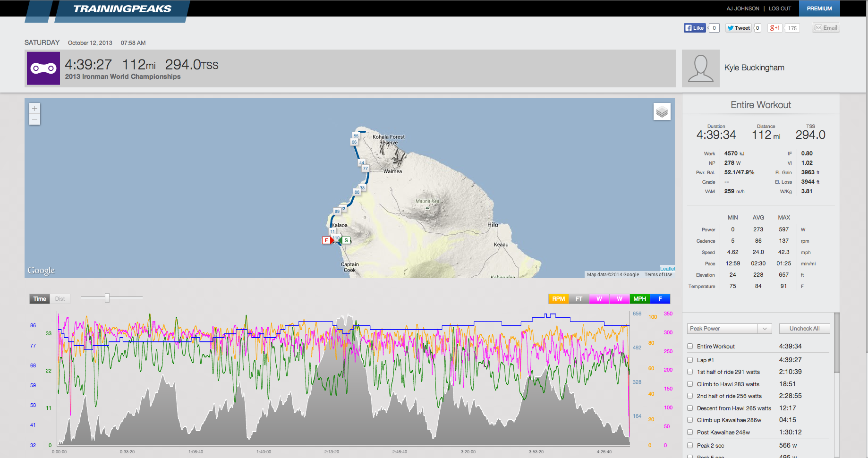Click Uncheck All button
868x458 pixels.
pos(804,329)
